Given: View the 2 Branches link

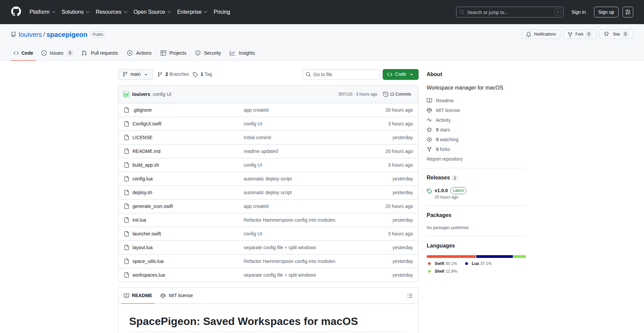Looking at the screenshot, I should click(x=173, y=74).
